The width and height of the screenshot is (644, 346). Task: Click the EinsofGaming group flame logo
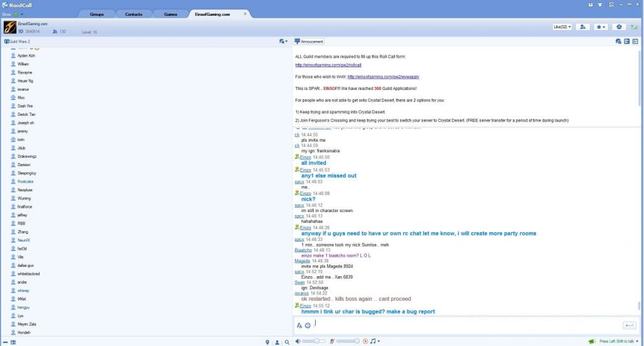click(10, 27)
